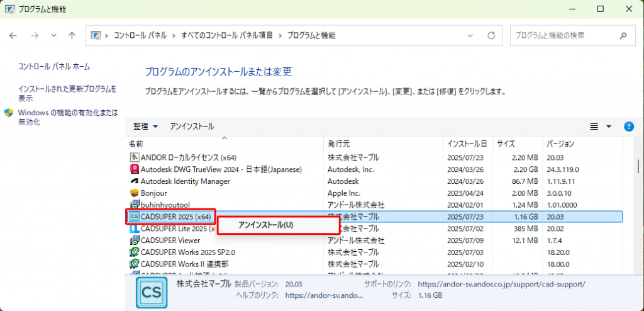The width and height of the screenshot is (644, 311).
Task: Click the buhinhyoutool installer icon
Action: (135, 205)
